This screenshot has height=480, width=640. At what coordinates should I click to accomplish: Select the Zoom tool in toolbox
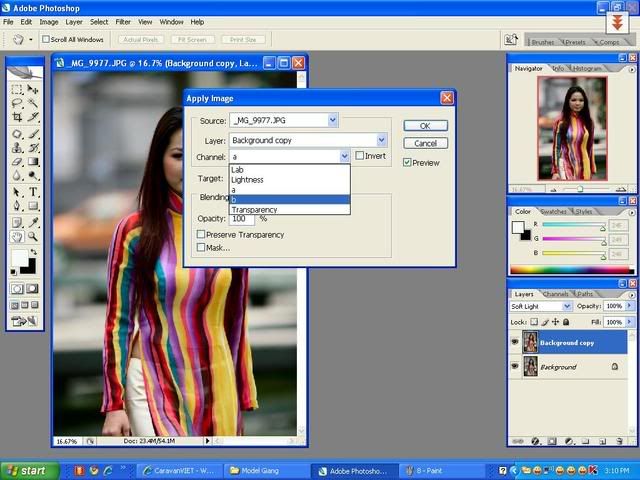click(x=33, y=237)
